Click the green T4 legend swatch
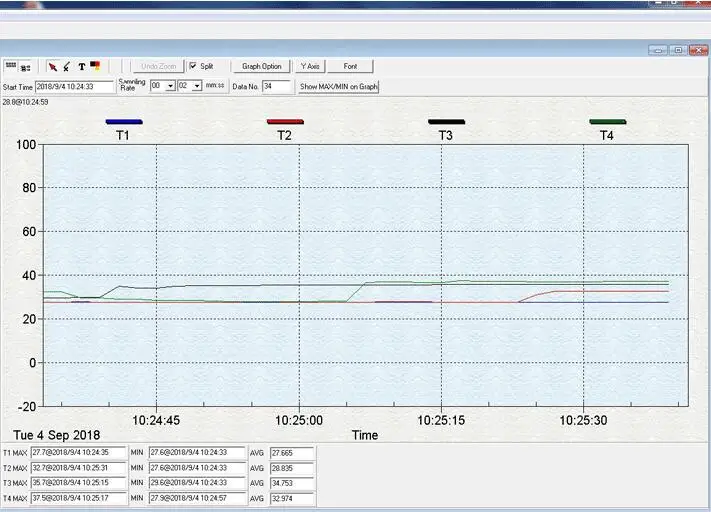Screen dimensions: 711x512 pos(608,122)
